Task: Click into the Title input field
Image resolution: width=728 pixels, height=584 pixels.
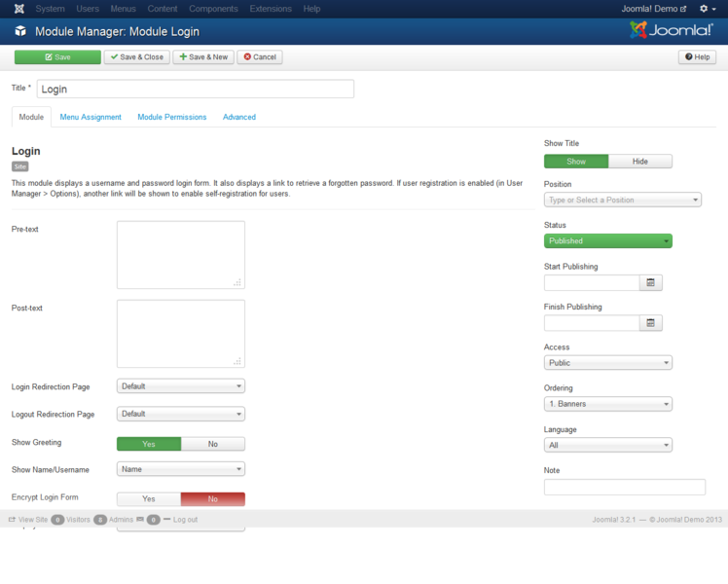Action: [196, 89]
